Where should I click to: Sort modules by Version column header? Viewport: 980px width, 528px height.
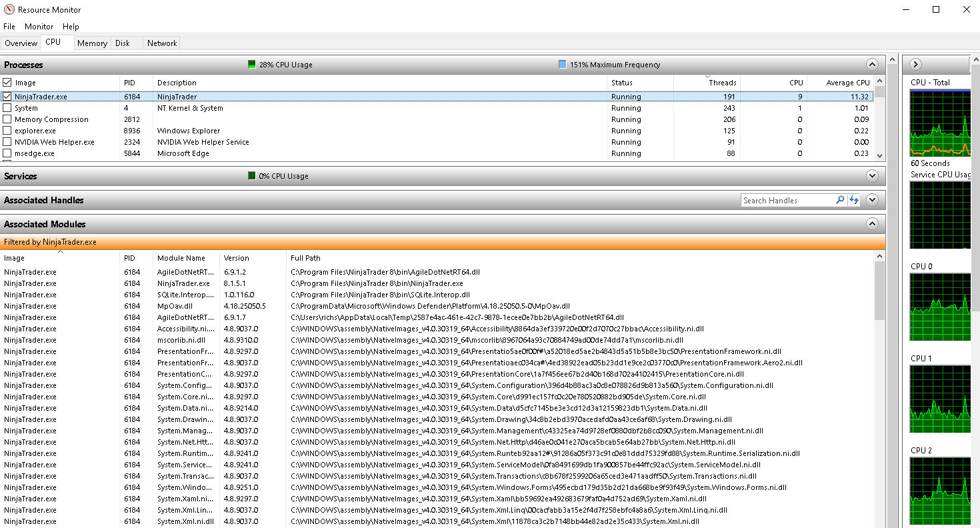[253, 258]
